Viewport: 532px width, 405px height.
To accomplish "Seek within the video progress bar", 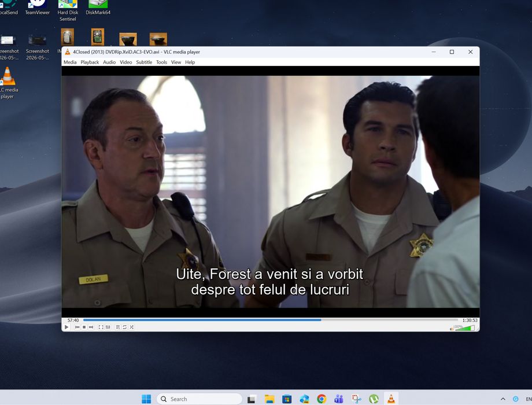I will tap(271, 320).
